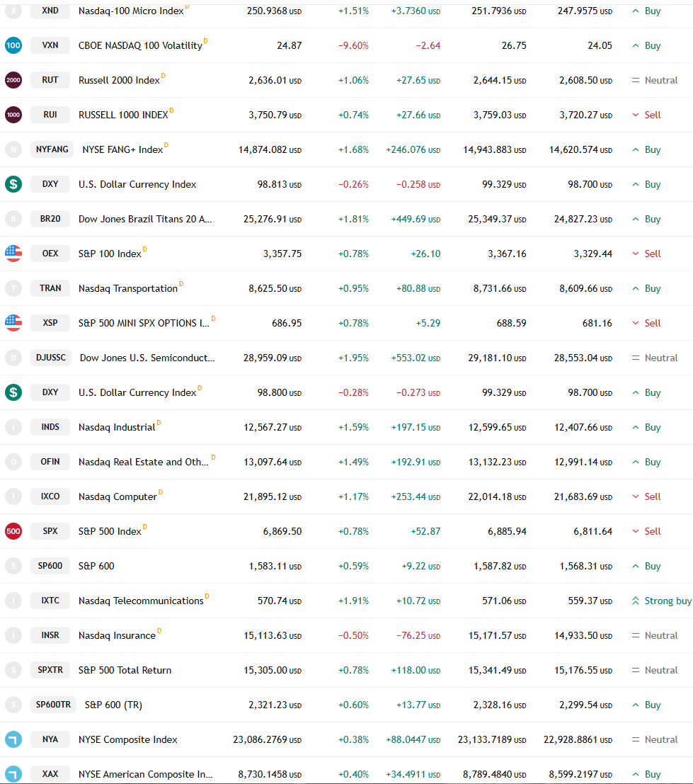Click the SP600 row placeholder logo icon
This screenshot has height=784, width=693.
coord(13,566)
